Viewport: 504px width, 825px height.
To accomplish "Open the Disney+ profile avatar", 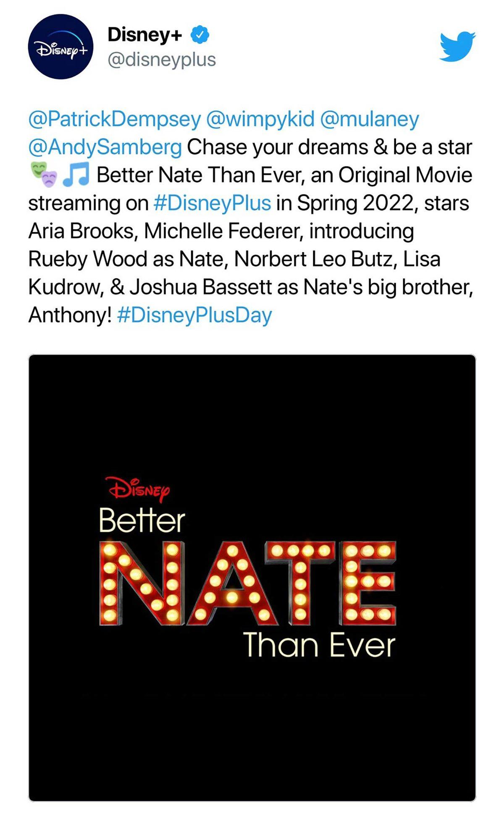I will 60,47.
